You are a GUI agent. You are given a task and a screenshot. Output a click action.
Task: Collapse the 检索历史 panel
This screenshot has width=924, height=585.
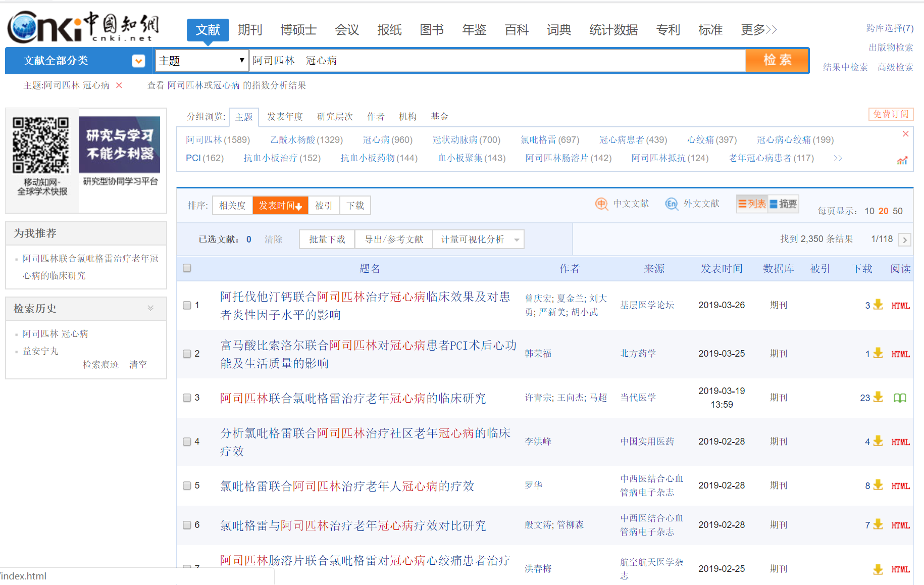[150, 308]
